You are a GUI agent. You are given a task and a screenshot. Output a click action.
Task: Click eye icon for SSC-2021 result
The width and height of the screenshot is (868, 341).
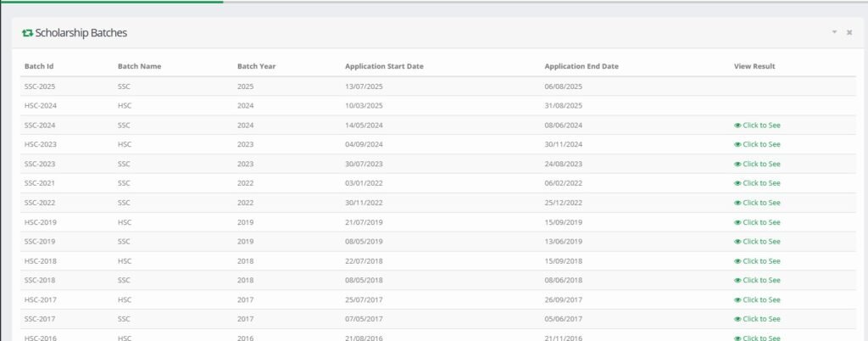tap(737, 183)
